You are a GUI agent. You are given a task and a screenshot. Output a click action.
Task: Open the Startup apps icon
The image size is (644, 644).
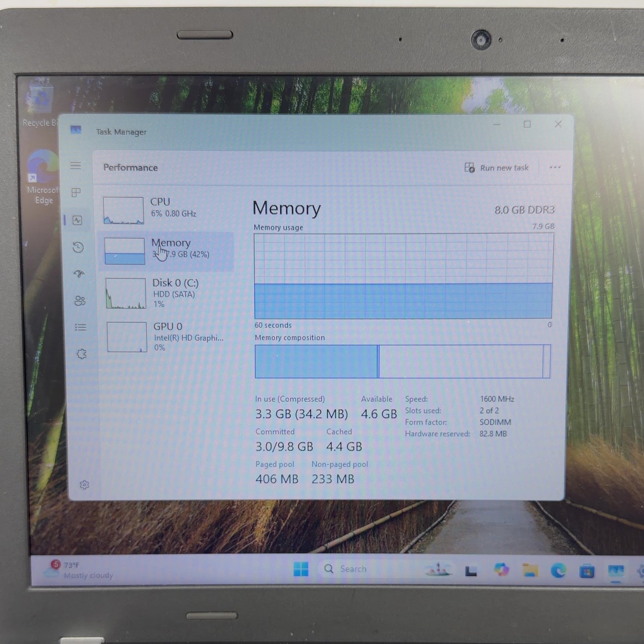point(79,274)
